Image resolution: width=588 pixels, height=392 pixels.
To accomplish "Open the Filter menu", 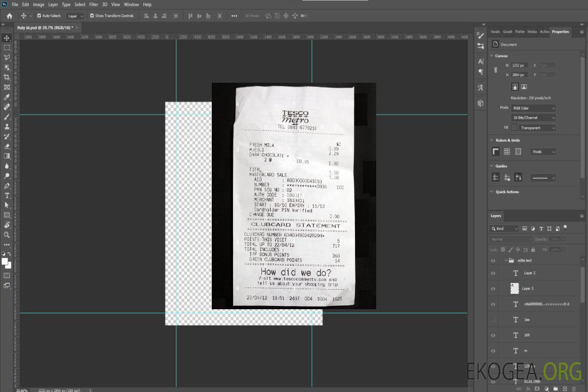I will point(94,4).
